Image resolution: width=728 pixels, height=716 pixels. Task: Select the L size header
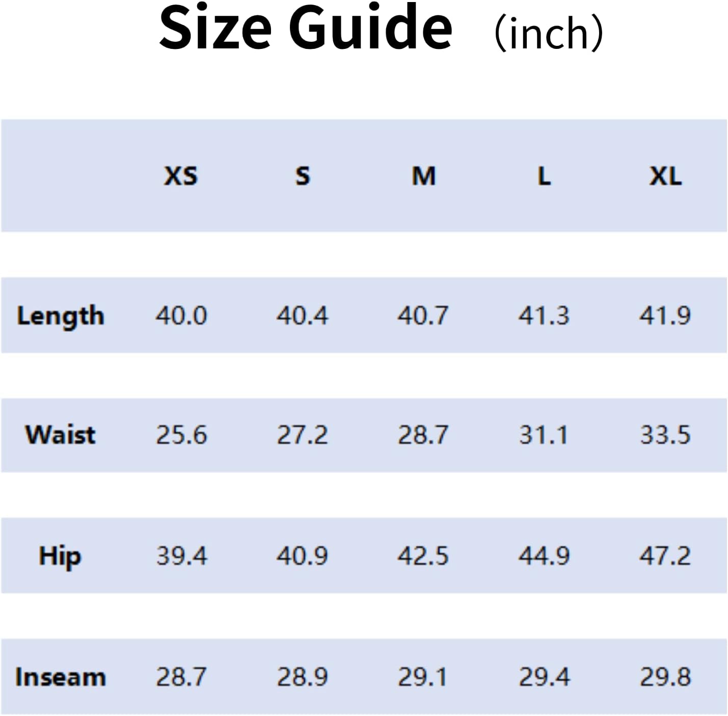click(x=545, y=176)
